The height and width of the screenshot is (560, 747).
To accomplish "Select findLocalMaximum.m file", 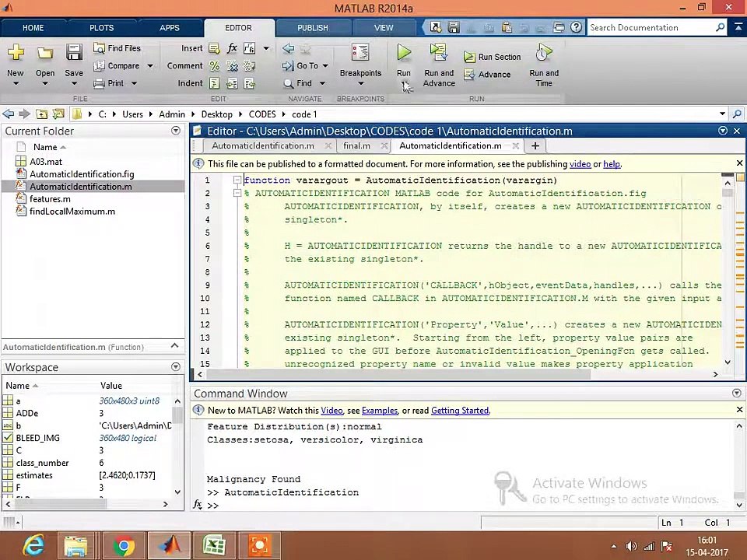I will 72,211.
